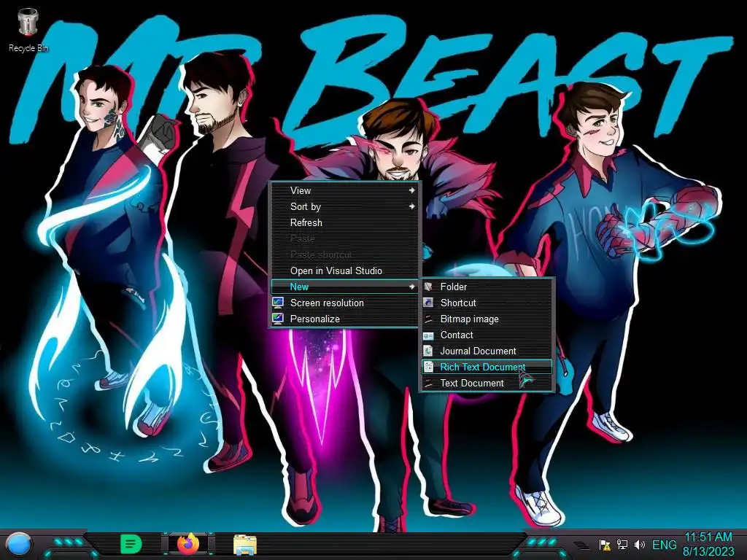Choose Screen resolution from the menu
747x560 pixels.
(x=344, y=303)
